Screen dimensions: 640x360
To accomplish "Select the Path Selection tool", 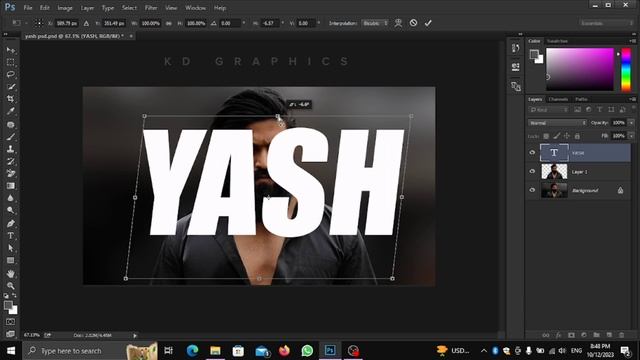I will (x=11, y=248).
